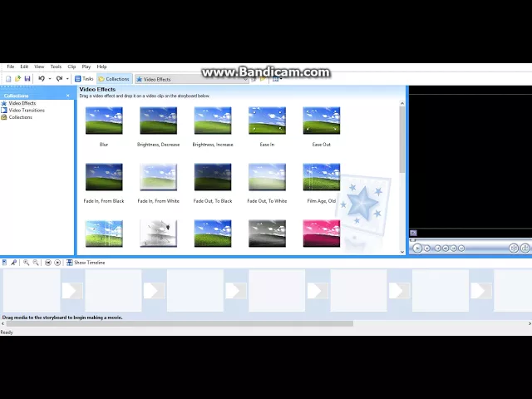
Task: Toggle the Tasks pane button
Action: pyautogui.click(x=84, y=79)
